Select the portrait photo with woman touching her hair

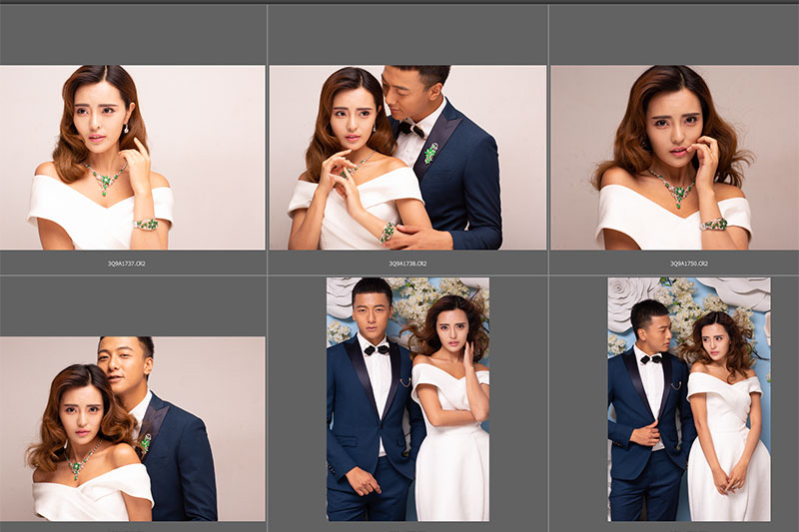pyautogui.click(x=408, y=399)
